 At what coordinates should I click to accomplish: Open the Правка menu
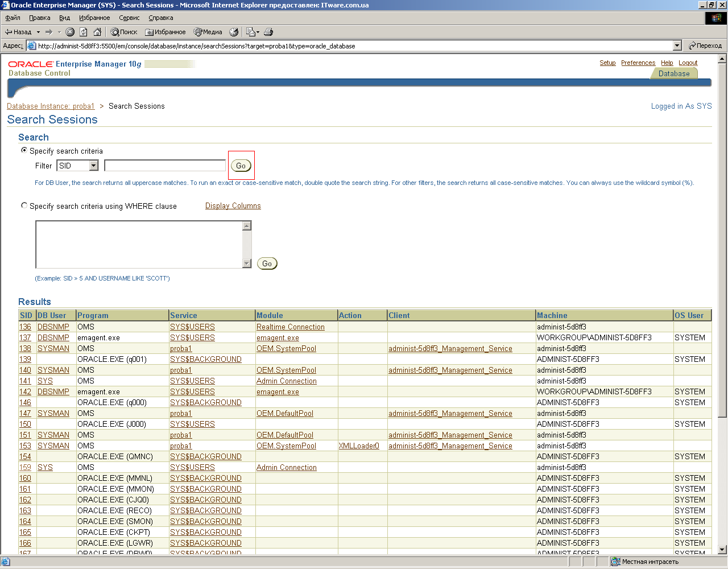[40, 18]
